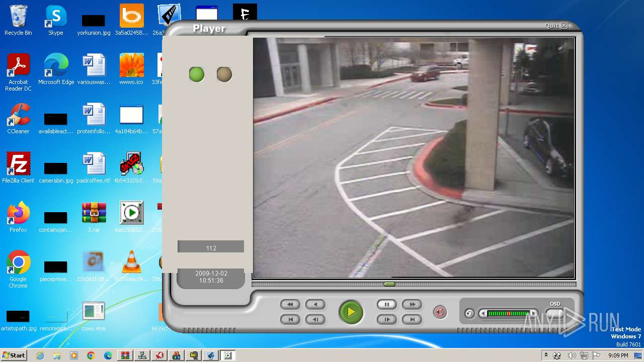Reset playback speed with circular arrow
The image size is (644, 362).
[x=469, y=314]
